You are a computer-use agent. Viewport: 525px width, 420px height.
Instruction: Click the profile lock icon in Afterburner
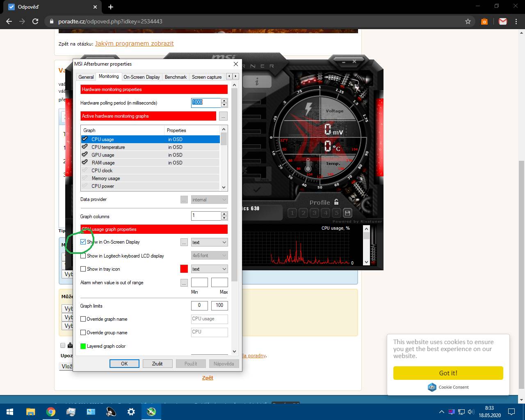[336, 202]
